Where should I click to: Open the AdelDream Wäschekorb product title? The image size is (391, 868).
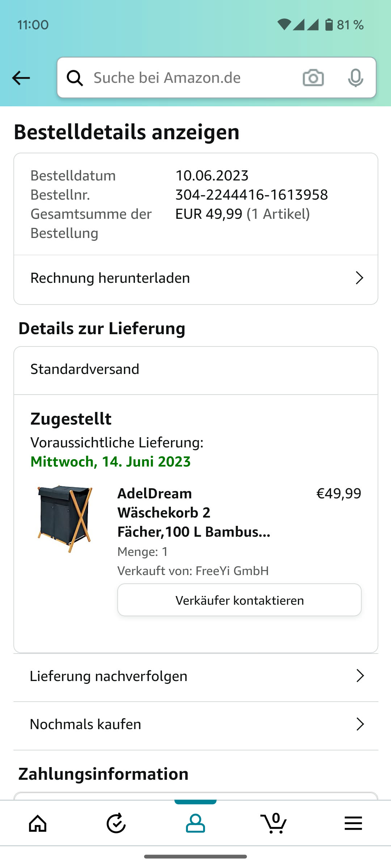click(x=194, y=512)
